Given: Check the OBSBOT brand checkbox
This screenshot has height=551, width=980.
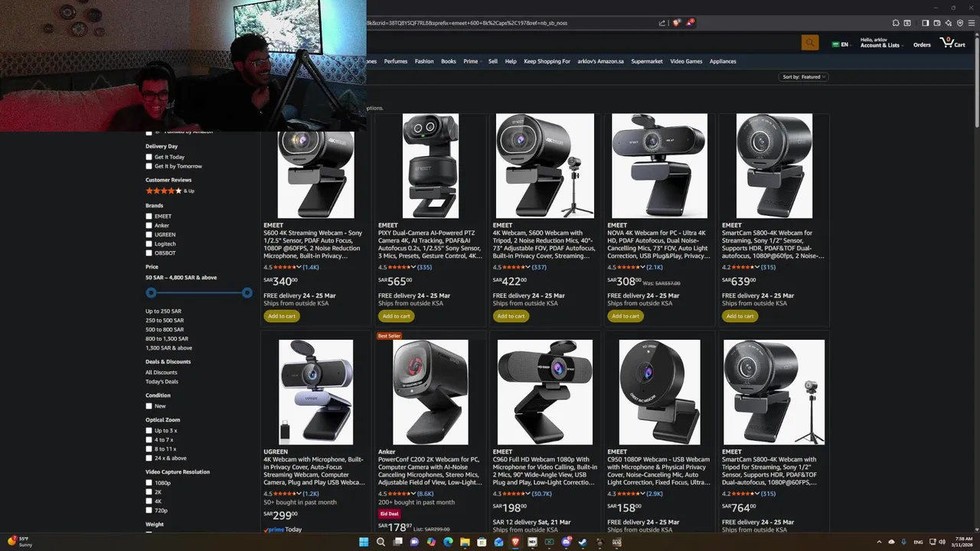Looking at the screenshot, I should click(149, 253).
